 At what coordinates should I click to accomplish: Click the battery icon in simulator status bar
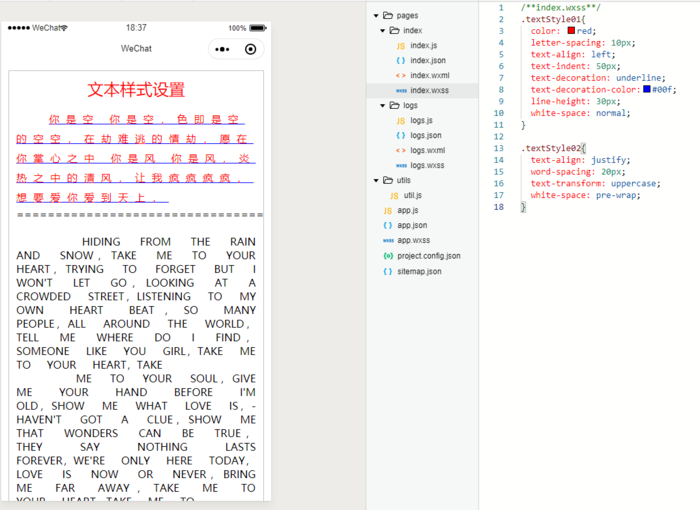pos(258,28)
